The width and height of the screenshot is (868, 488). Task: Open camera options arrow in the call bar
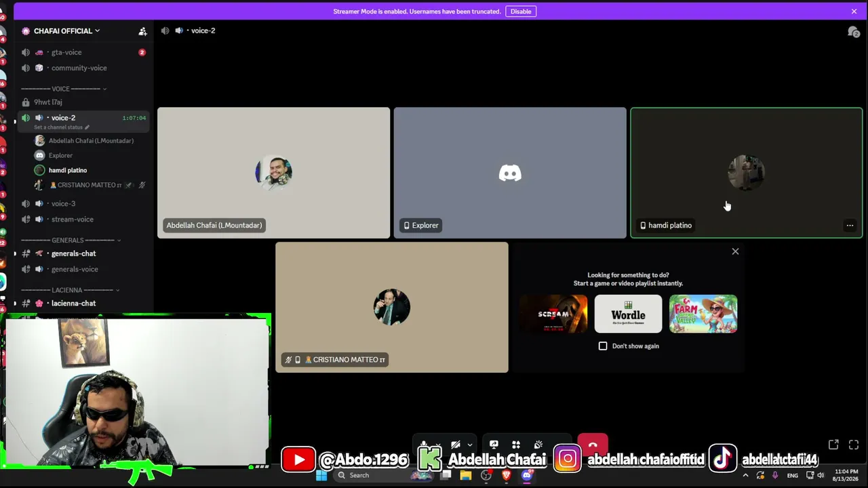click(x=469, y=445)
